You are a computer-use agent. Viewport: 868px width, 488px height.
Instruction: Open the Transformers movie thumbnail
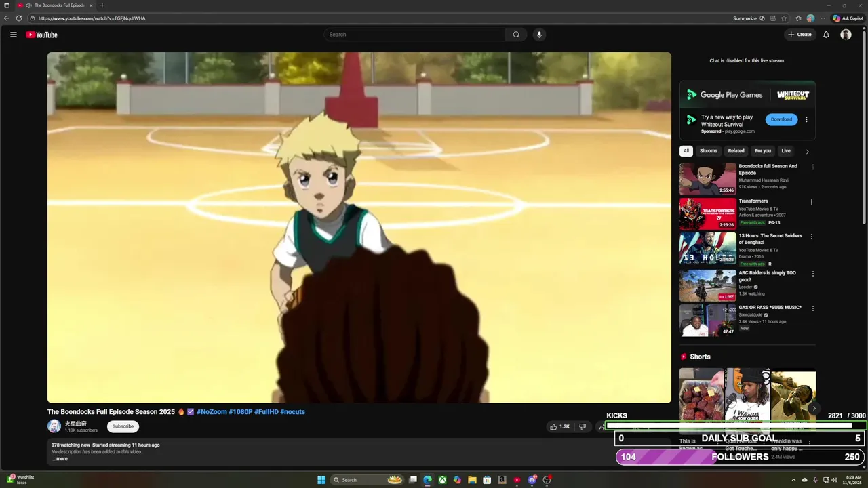click(x=707, y=213)
